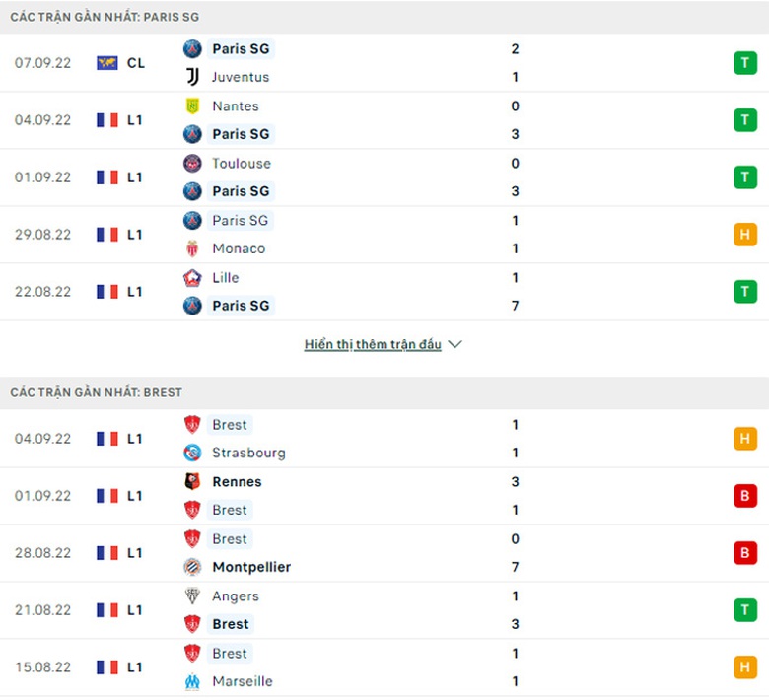The image size is (769, 700).
Task: Select the Paris SG team name versus Juventus
Action: click(241, 48)
